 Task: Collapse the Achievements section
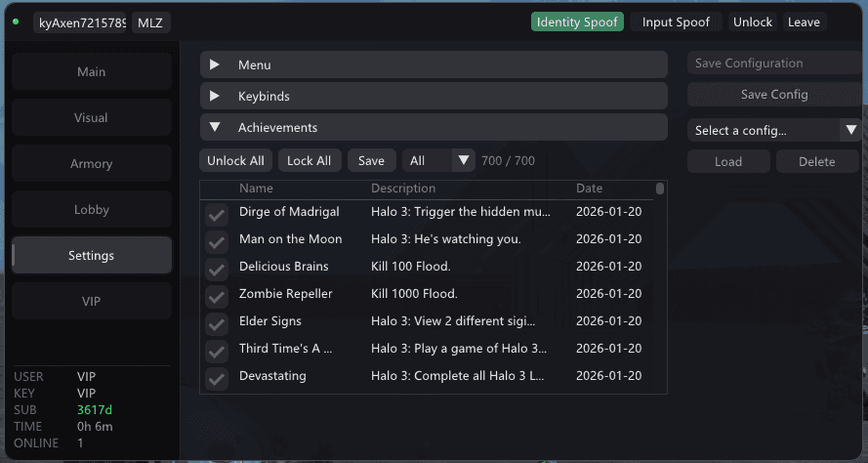tap(434, 127)
